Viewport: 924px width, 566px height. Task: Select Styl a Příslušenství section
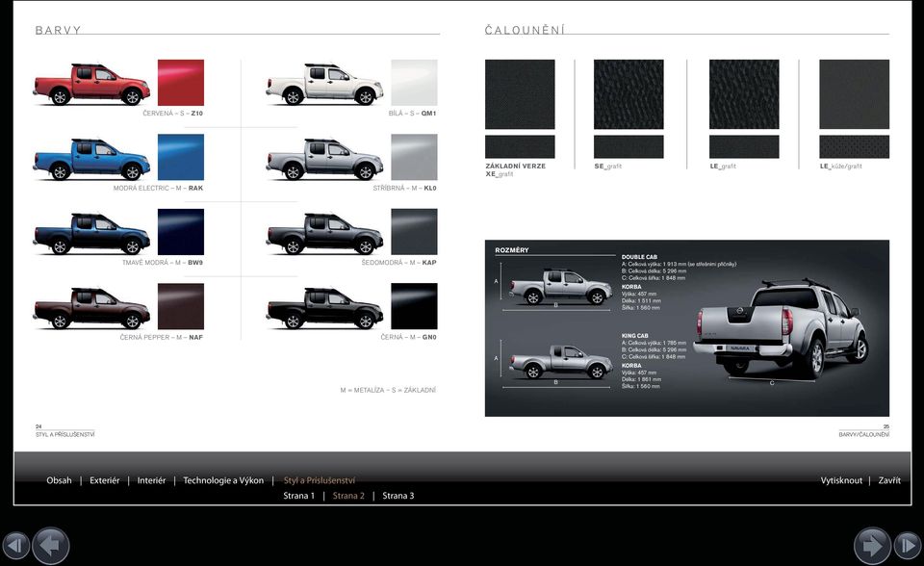(x=320, y=480)
